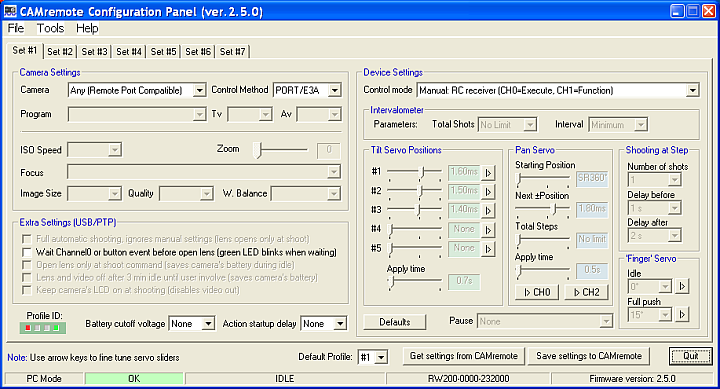Switch to Set #6 tab
720x389 pixels.
tap(198, 52)
